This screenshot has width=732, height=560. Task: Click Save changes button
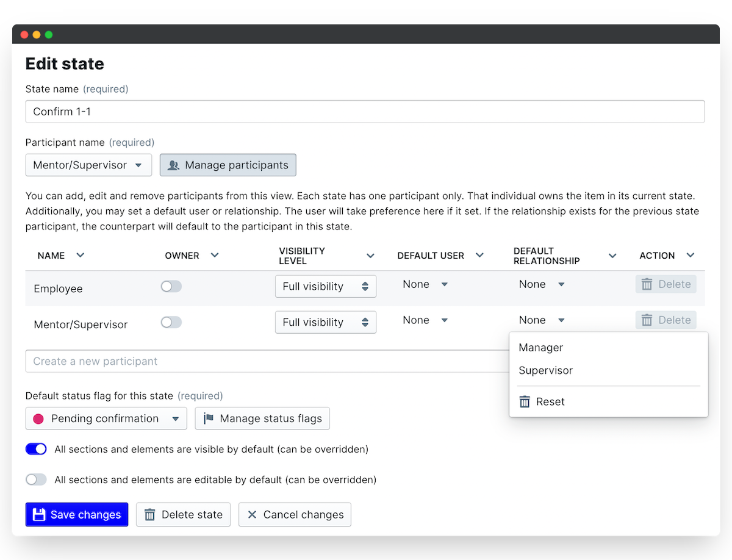click(x=77, y=515)
